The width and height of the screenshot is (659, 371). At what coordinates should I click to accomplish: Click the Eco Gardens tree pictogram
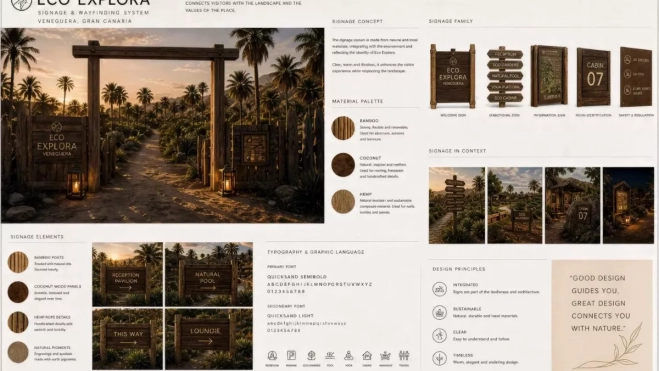click(311, 355)
